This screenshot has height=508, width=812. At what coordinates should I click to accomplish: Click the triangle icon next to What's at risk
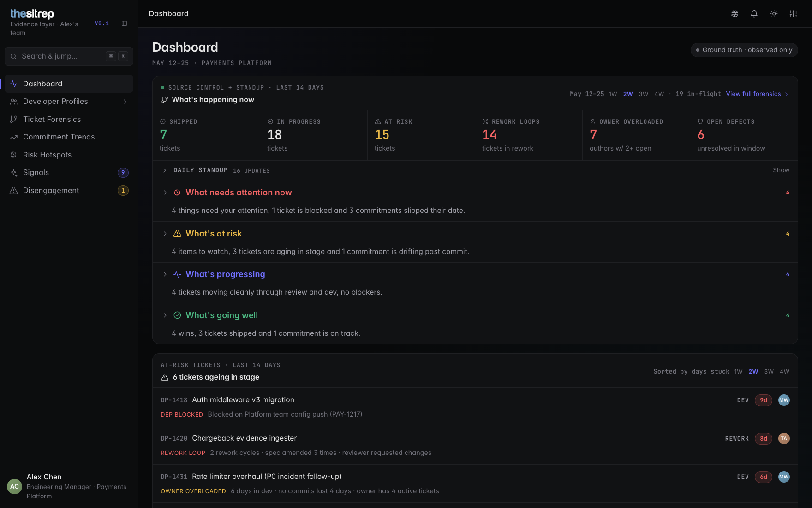[x=177, y=234]
